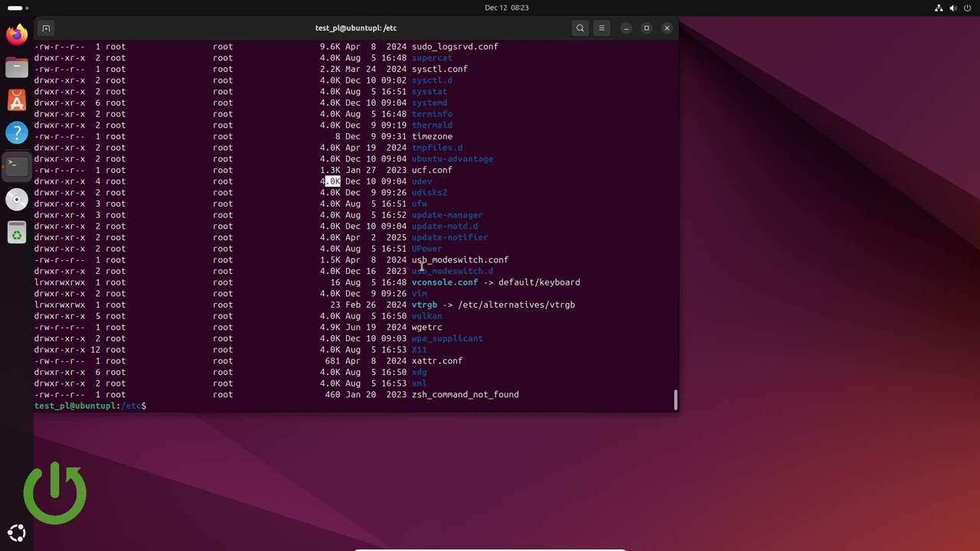Open Help from the dock
Screen dimensions: 980x551
pos(16,133)
